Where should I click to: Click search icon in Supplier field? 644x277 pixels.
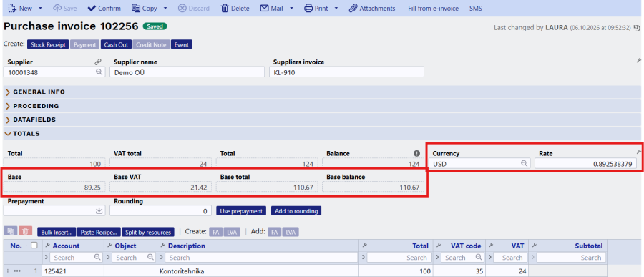(x=99, y=72)
